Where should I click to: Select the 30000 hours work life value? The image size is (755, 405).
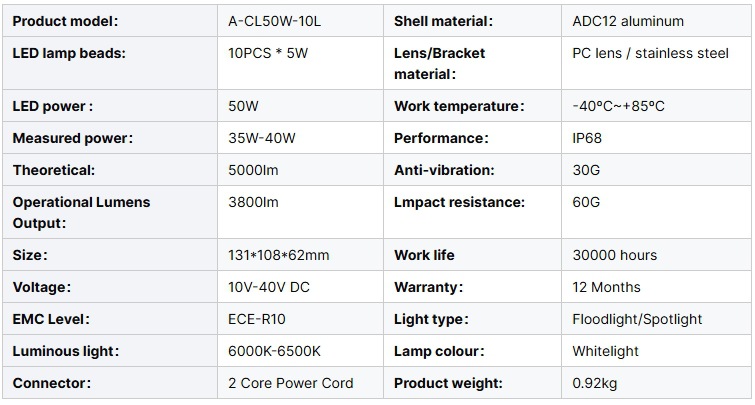pyautogui.click(x=614, y=255)
